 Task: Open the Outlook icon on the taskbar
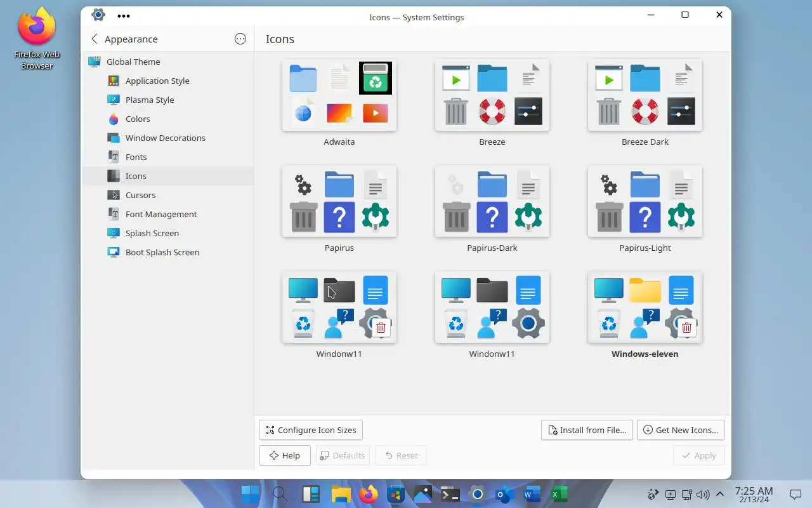coord(505,494)
